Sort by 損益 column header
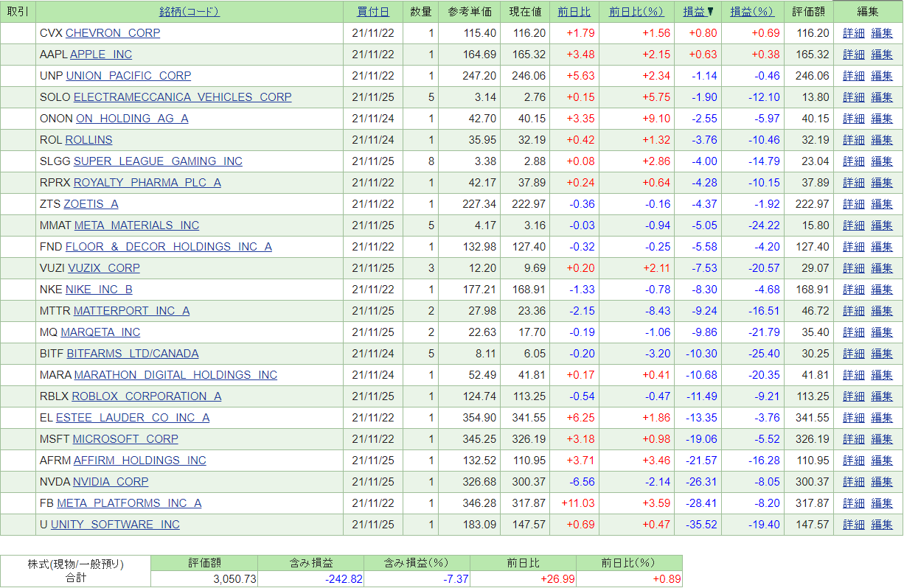 694,12
